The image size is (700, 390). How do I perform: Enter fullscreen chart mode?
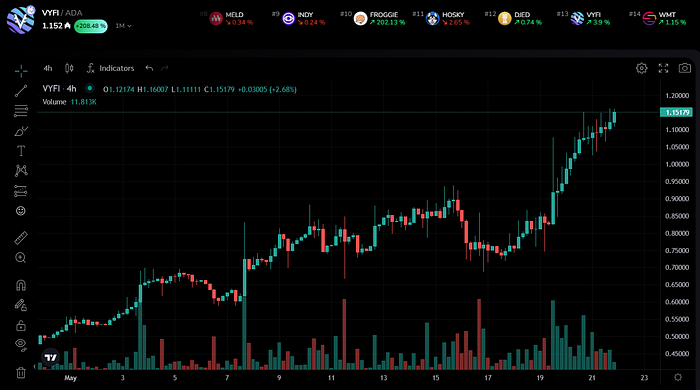tap(663, 68)
